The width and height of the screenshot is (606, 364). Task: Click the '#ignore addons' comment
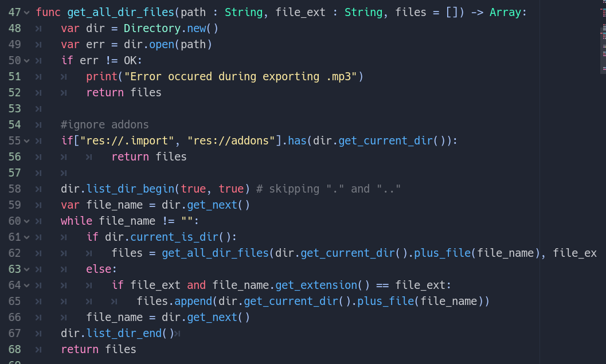coord(104,124)
